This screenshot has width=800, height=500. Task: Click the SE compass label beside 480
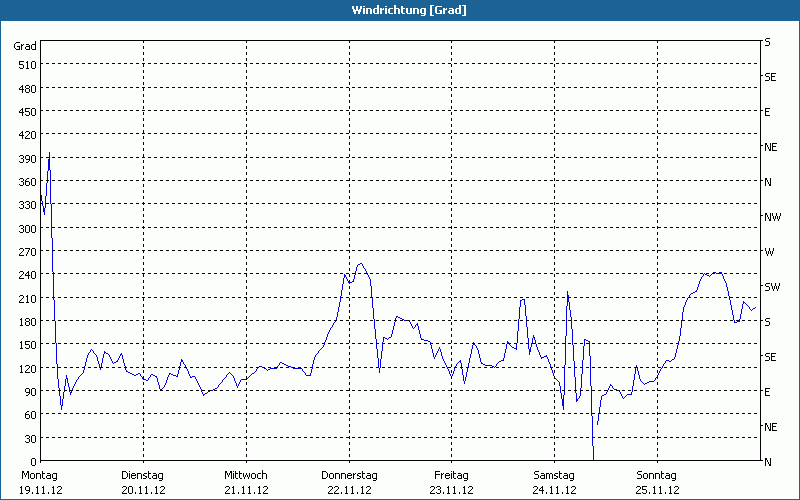(x=770, y=77)
